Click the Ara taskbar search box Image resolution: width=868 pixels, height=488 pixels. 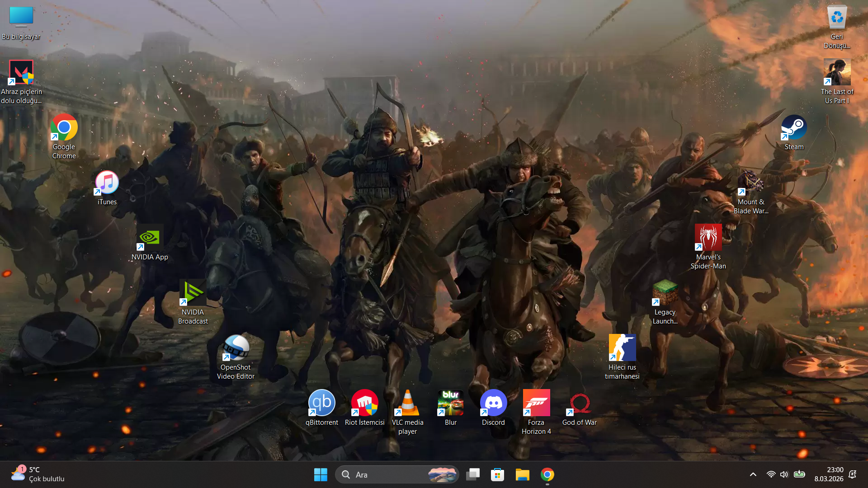tap(397, 474)
